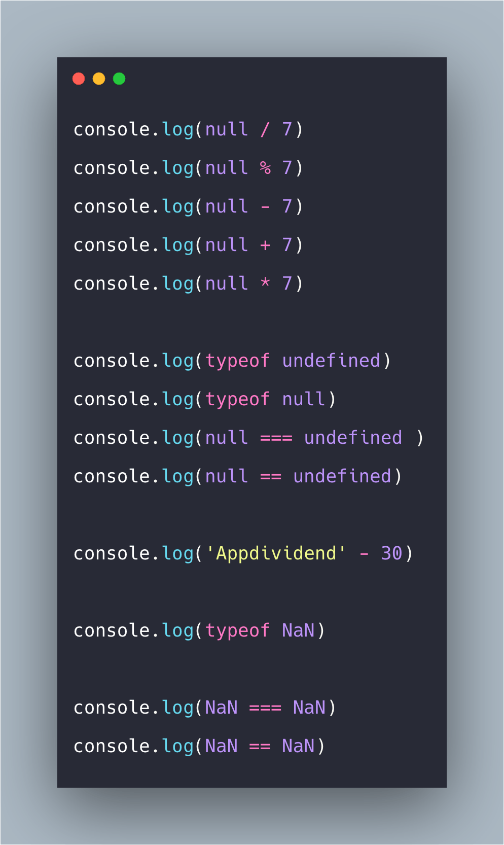The image size is (504, 845).
Task: Click the 'null == undefined' code line
Action: click(x=238, y=477)
